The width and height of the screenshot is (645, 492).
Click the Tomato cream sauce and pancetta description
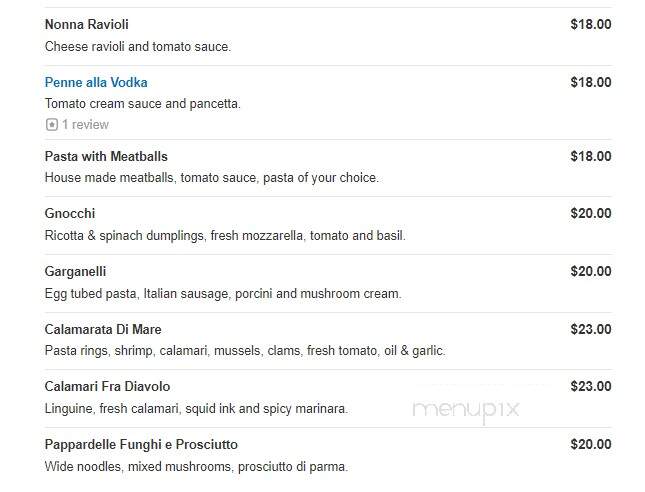[143, 104]
